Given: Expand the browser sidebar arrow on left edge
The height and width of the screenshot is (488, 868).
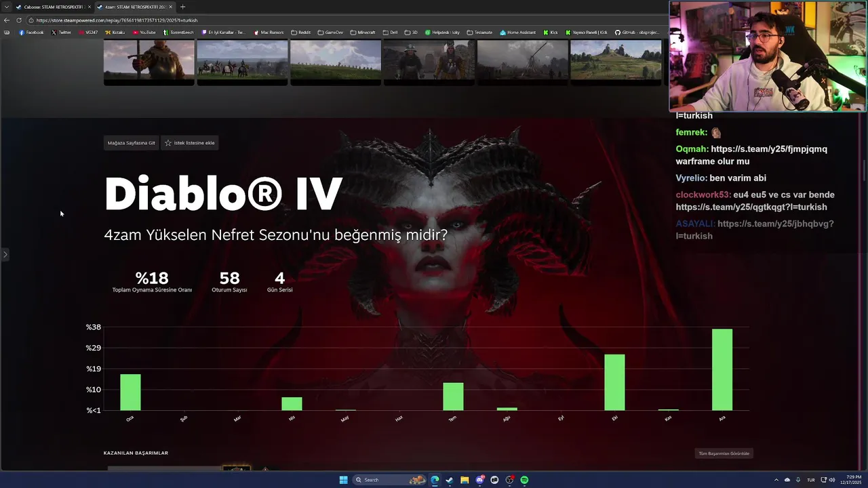Looking at the screenshot, I should pyautogui.click(x=5, y=255).
